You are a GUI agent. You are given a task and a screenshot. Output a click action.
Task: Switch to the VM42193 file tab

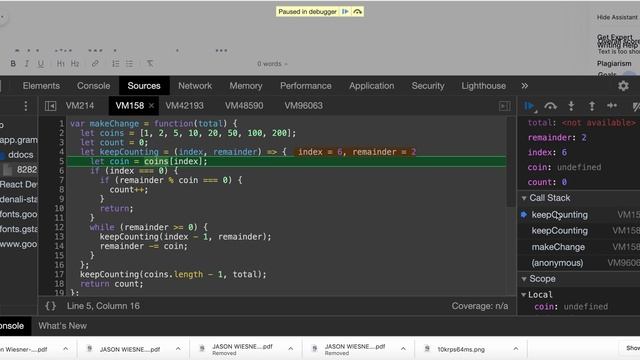coord(184,106)
